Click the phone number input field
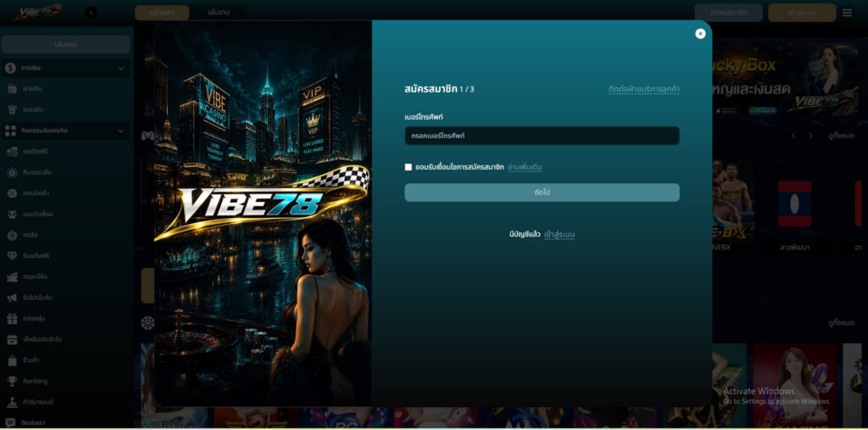 542,136
